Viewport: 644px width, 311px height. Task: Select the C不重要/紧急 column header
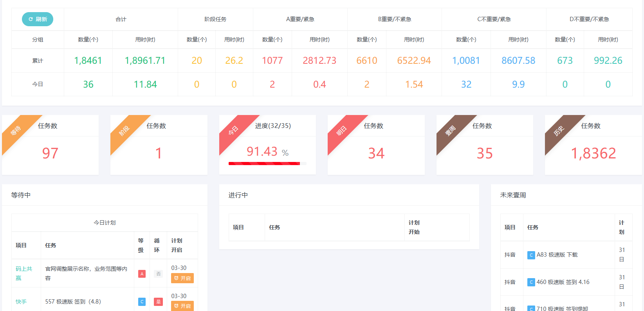click(x=494, y=19)
